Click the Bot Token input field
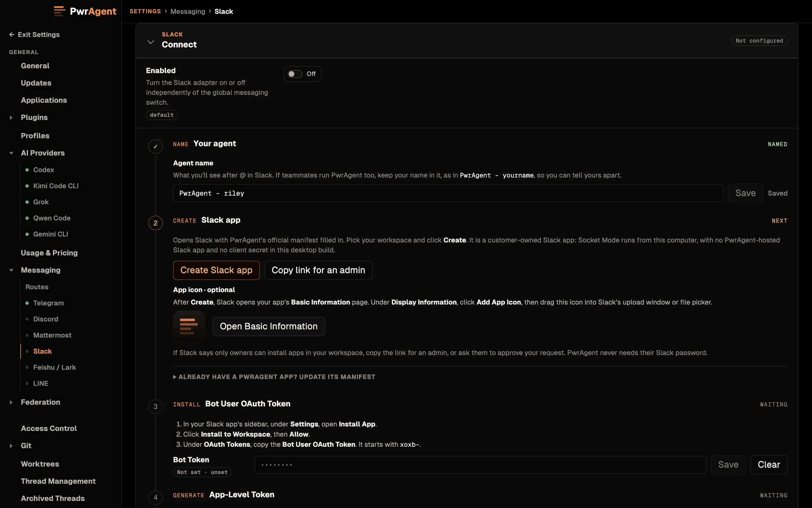Image resolution: width=812 pixels, height=508 pixels. click(480, 465)
